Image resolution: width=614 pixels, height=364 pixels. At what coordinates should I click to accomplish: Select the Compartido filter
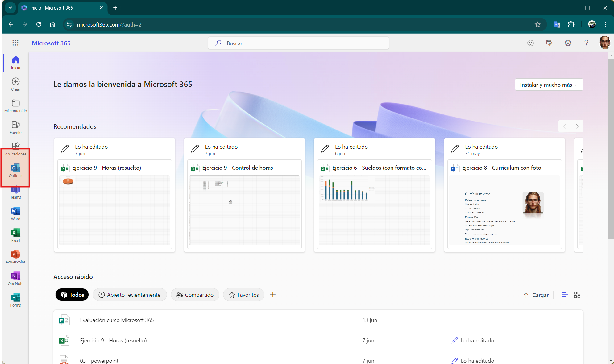[195, 295]
